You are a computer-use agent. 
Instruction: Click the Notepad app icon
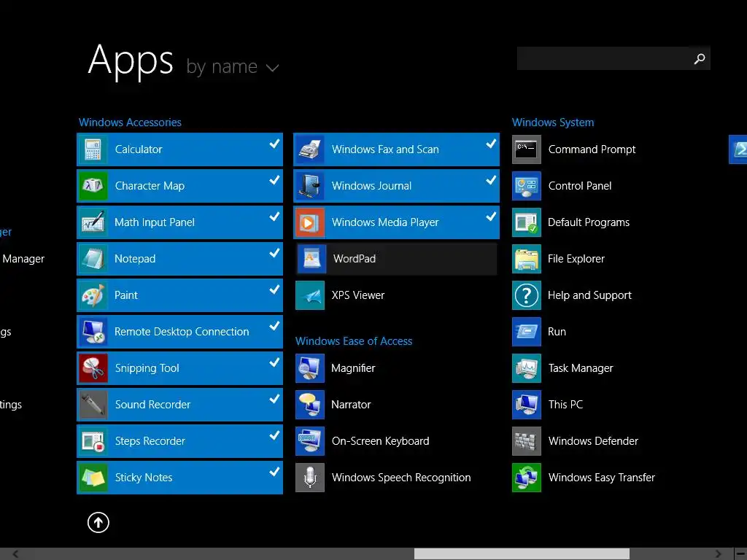point(93,259)
